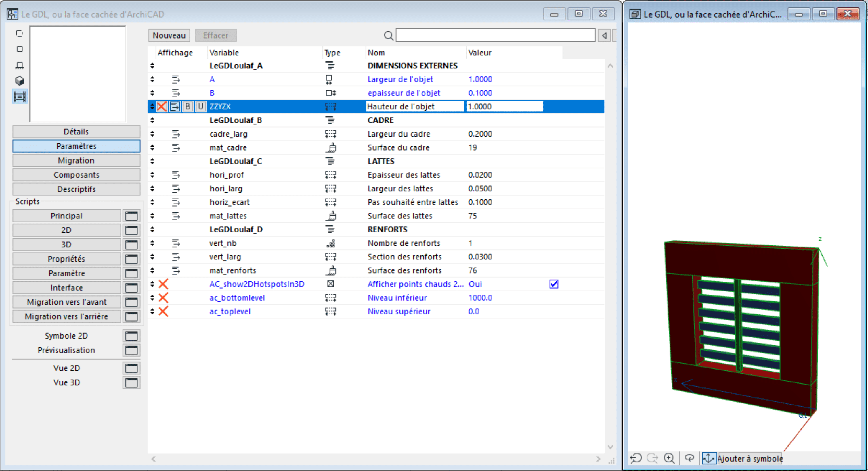Open the Principal script in a separate window

point(131,216)
